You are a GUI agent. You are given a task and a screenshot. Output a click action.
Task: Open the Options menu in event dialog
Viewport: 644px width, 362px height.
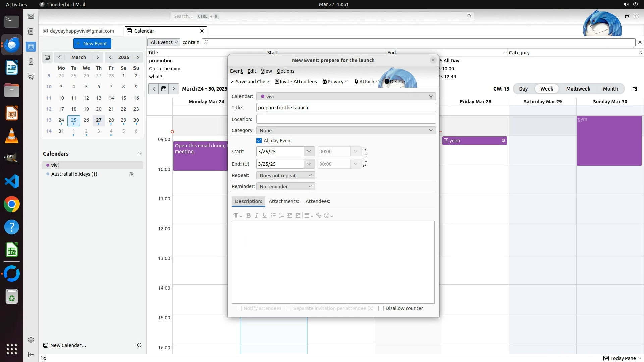tap(285, 71)
